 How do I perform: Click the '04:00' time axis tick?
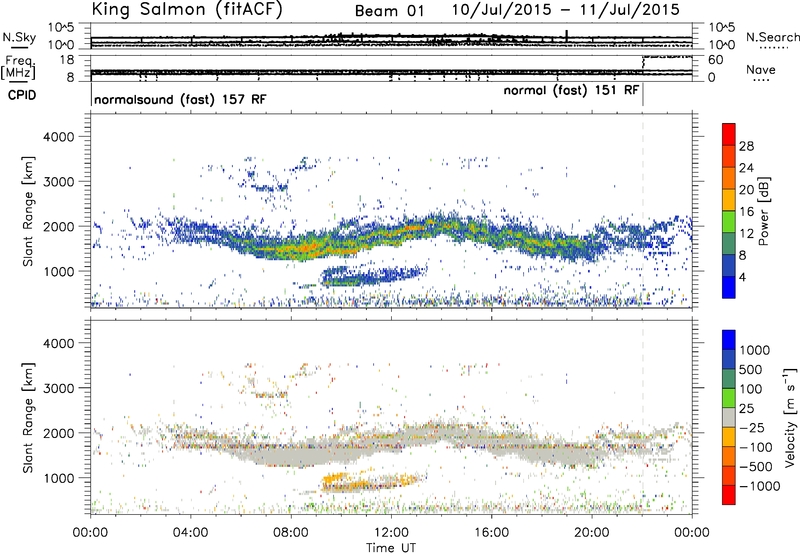coord(190,533)
